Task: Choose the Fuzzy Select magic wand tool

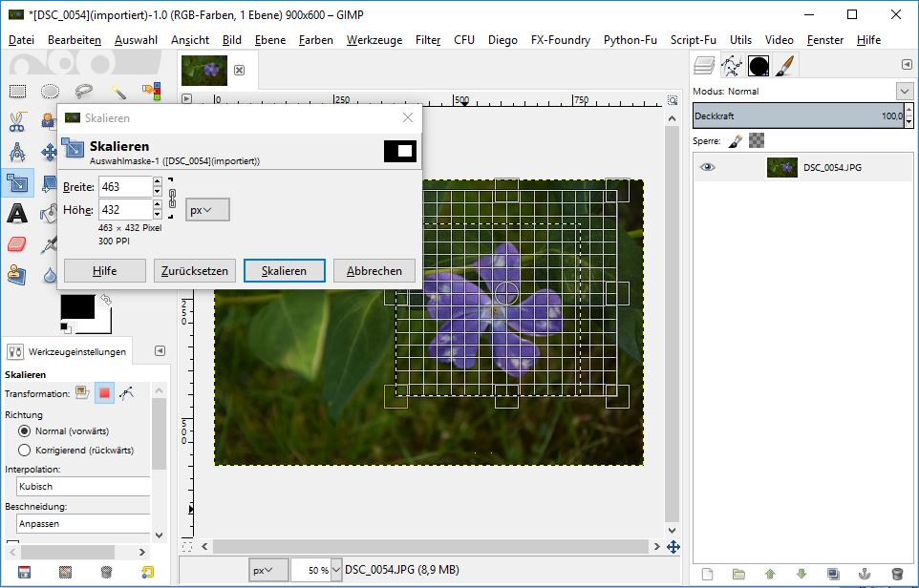Action: click(118, 92)
